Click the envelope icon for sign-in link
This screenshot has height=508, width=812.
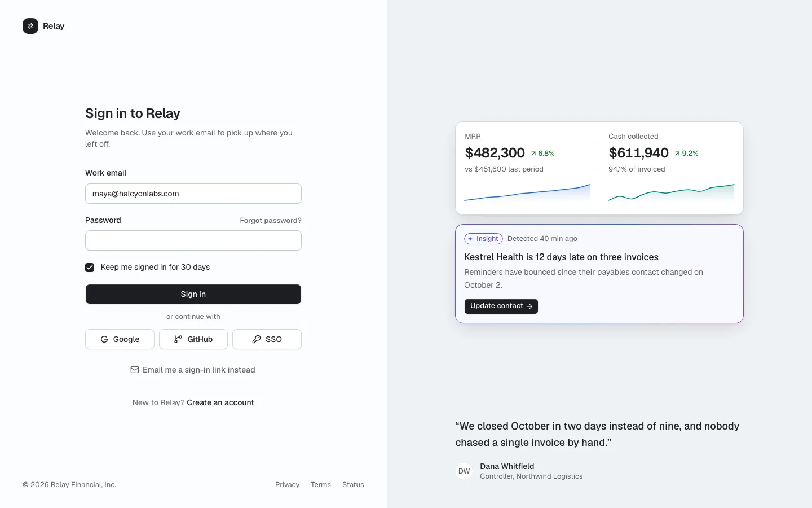pyautogui.click(x=135, y=370)
